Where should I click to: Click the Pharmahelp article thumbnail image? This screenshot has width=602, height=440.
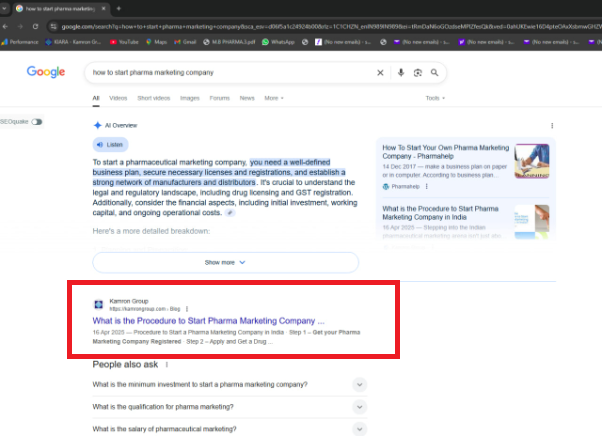tap(531, 161)
